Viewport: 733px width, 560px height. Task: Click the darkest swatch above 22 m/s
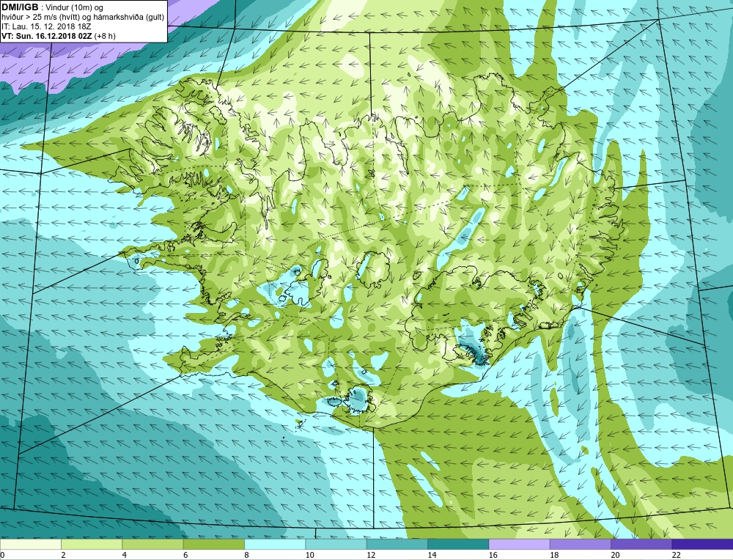(x=703, y=545)
